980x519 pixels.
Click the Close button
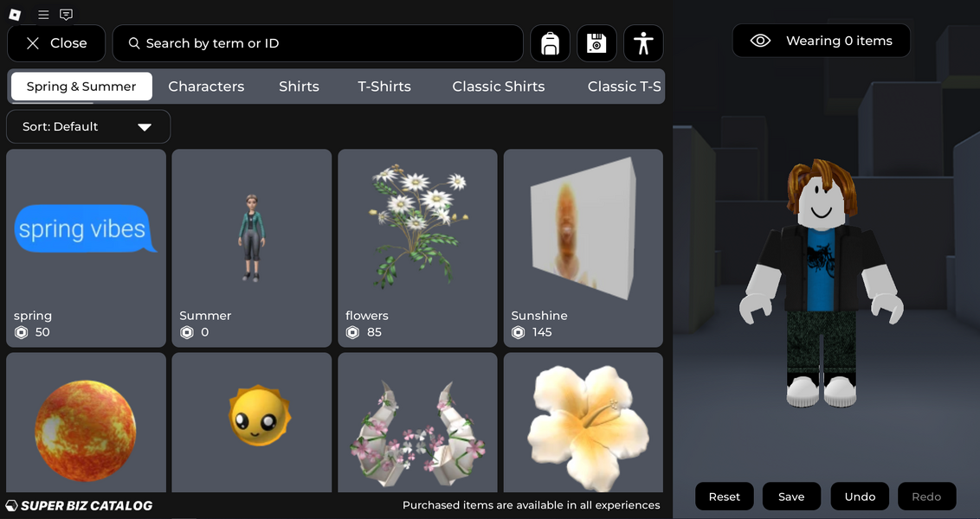pyautogui.click(x=56, y=43)
